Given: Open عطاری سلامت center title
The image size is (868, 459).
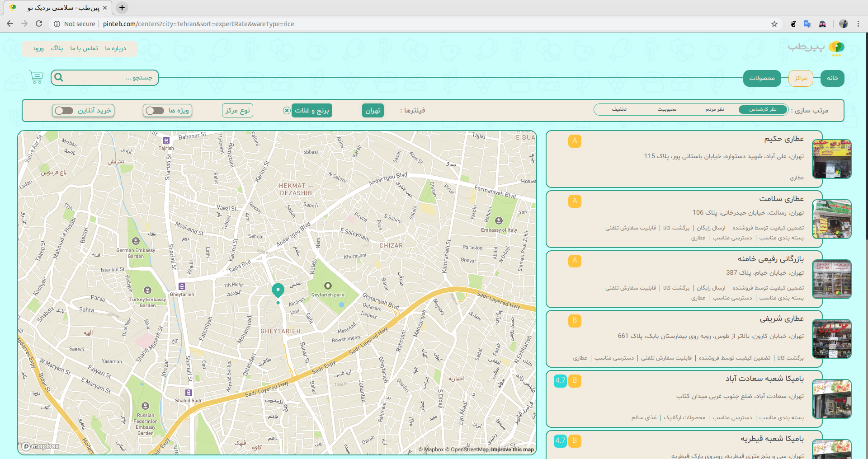Looking at the screenshot, I should click(781, 199).
